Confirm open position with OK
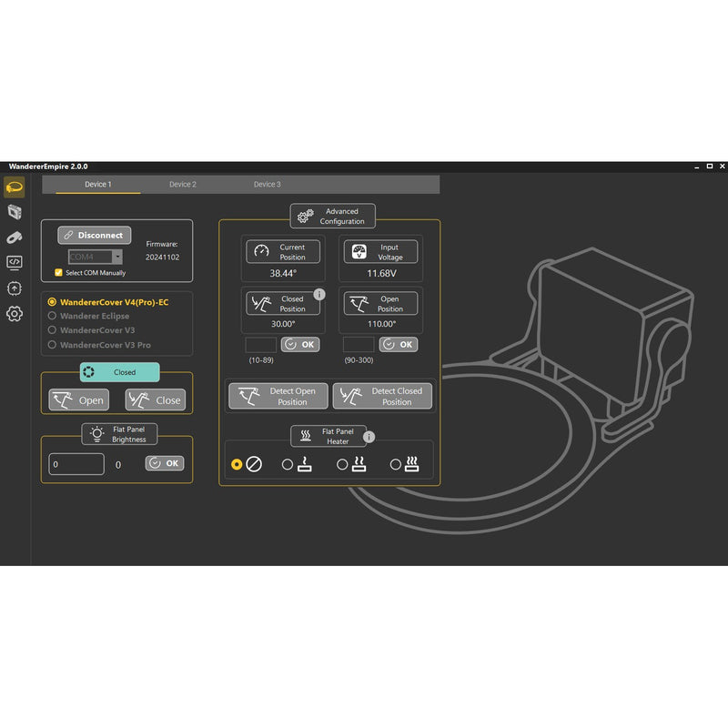 [x=399, y=345]
